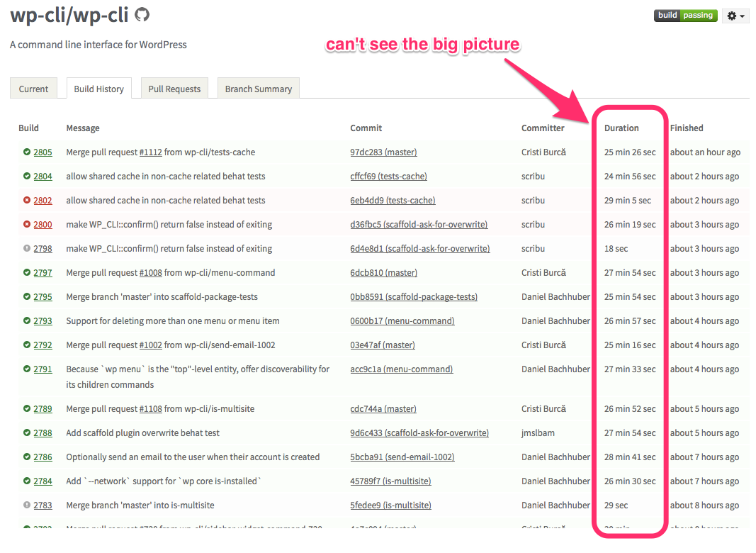
Task: Open commit d36fbc5 (scaffold-ask-for-overwrite)
Action: pyautogui.click(x=419, y=225)
